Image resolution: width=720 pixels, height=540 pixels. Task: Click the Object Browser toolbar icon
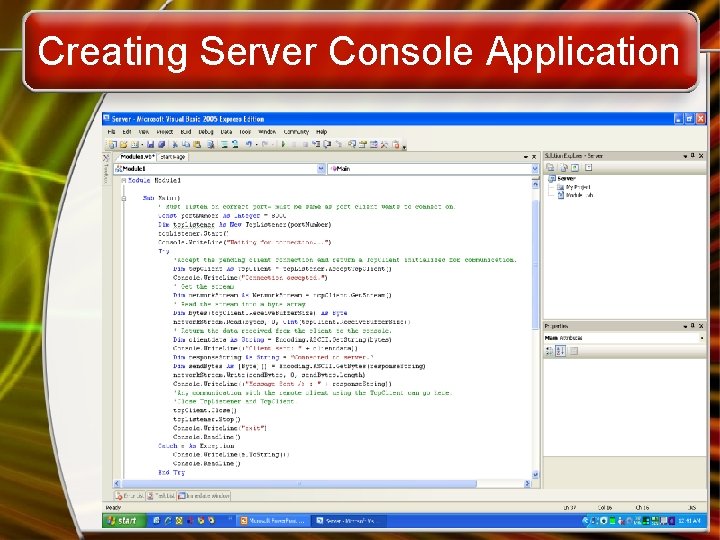374,145
